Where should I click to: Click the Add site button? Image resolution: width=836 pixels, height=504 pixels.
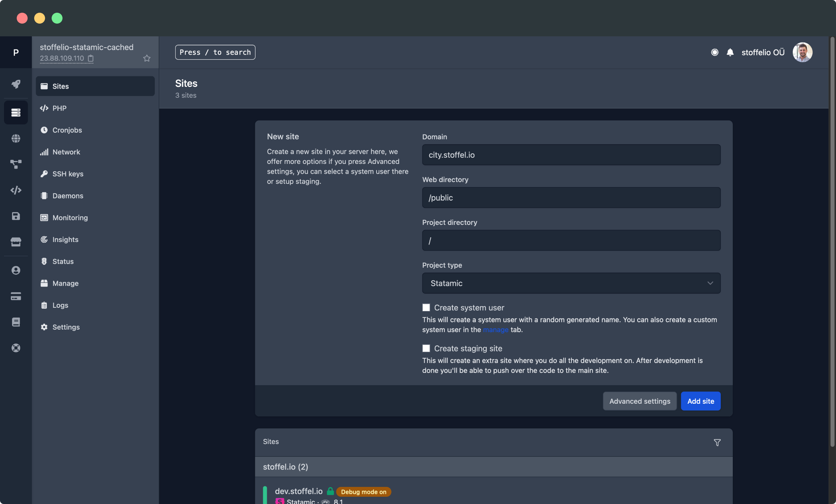point(700,401)
